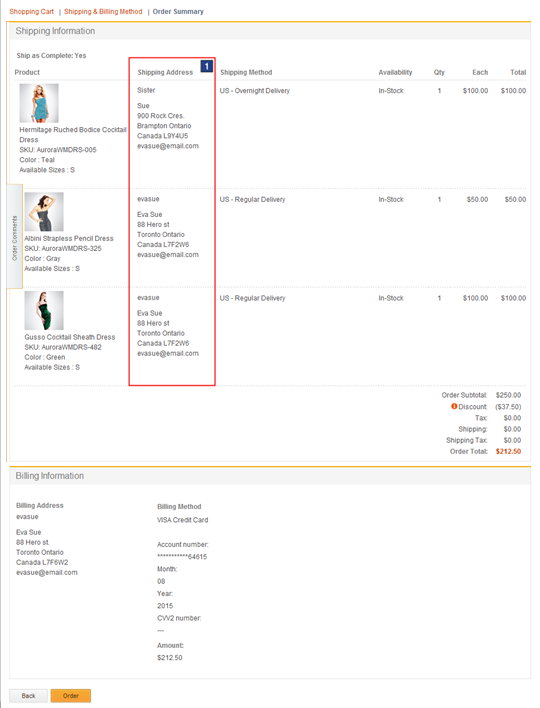Click the Order Subtotal $250.00 value
This screenshot has height=708, width=540.
pyautogui.click(x=508, y=395)
